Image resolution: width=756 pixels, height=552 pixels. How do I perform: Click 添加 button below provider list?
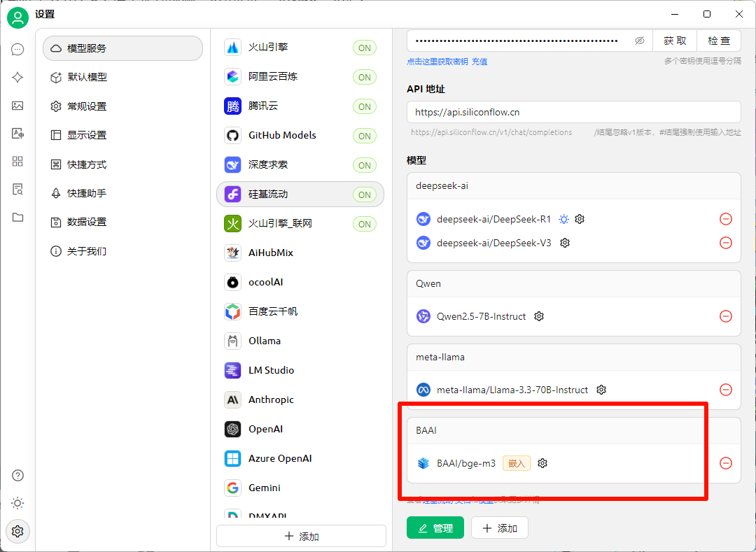(x=301, y=536)
